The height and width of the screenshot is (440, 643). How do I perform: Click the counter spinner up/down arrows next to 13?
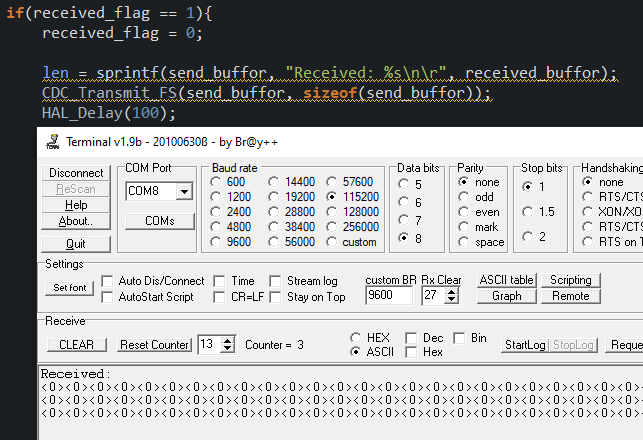click(227, 344)
